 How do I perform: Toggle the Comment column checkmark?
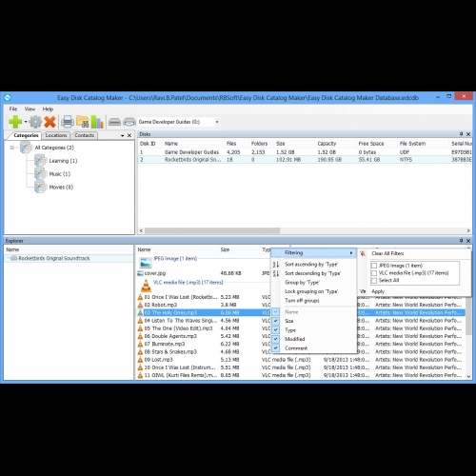coord(276,348)
